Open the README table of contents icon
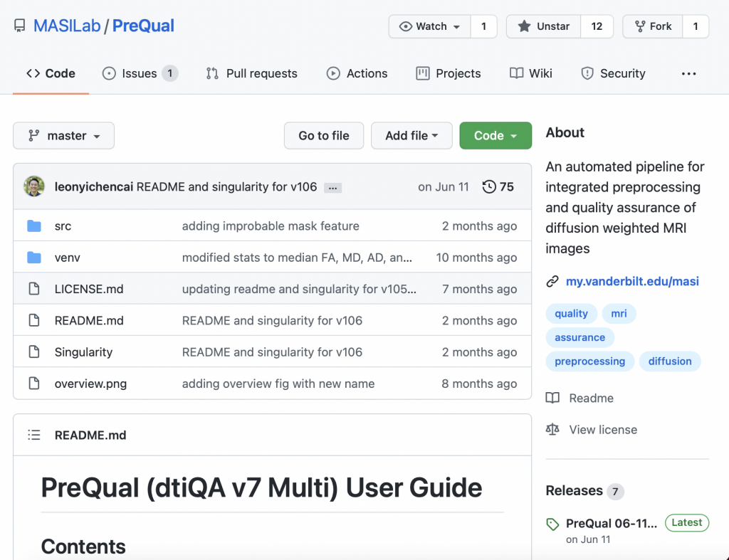This screenshot has height=560, width=729. pyautogui.click(x=33, y=435)
